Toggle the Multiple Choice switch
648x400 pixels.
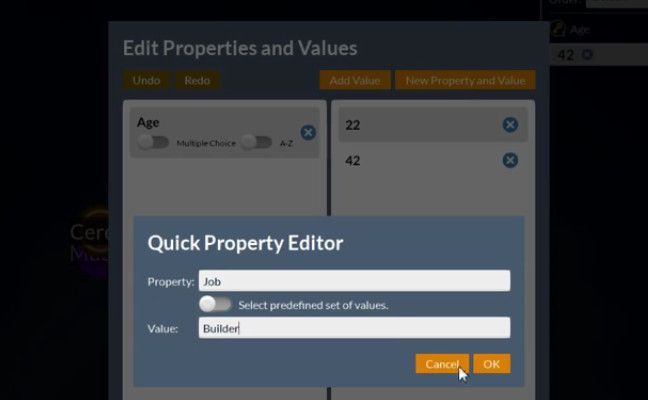pyautogui.click(x=153, y=143)
